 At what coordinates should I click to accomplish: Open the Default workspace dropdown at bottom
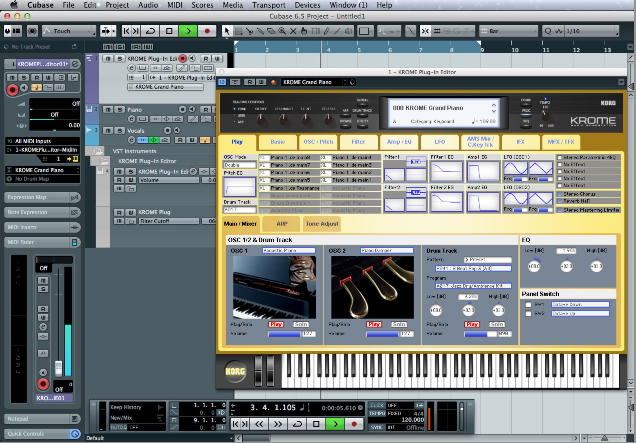159,438
